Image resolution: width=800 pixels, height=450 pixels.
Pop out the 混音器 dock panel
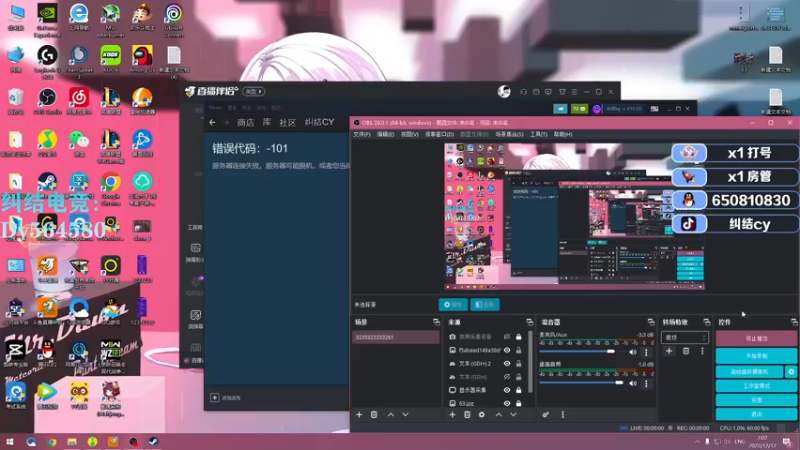651,322
